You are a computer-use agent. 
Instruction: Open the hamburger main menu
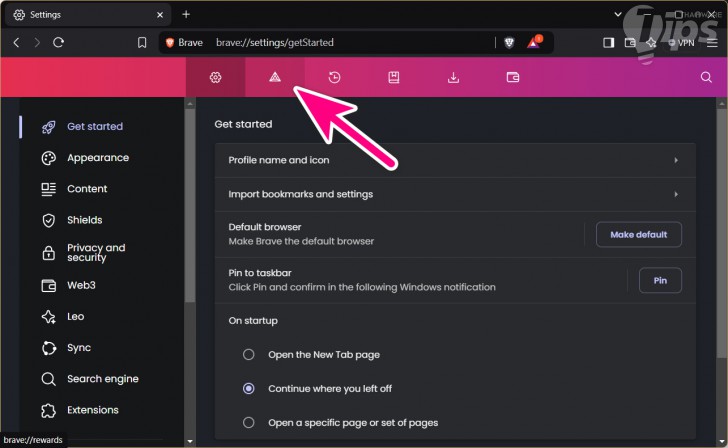click(712, 43)
